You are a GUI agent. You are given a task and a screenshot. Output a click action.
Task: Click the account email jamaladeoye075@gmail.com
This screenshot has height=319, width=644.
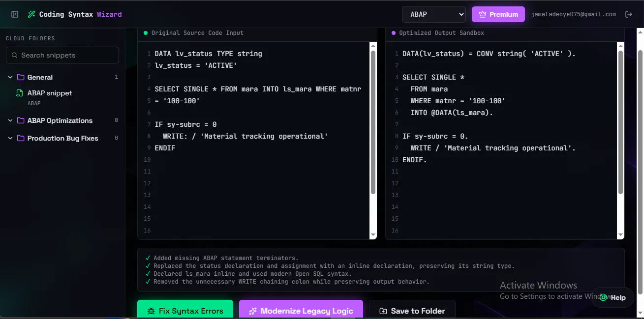pos(574,14)
